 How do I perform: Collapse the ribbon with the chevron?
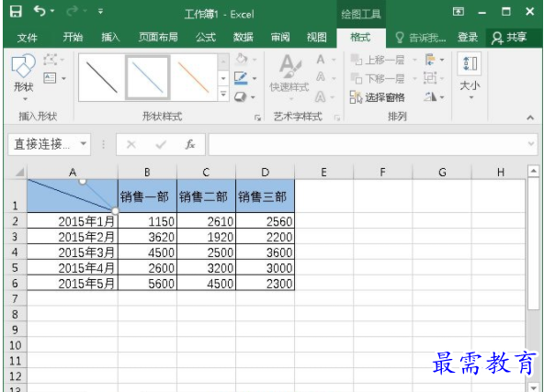pyautogui.click(x=530, y=118)
